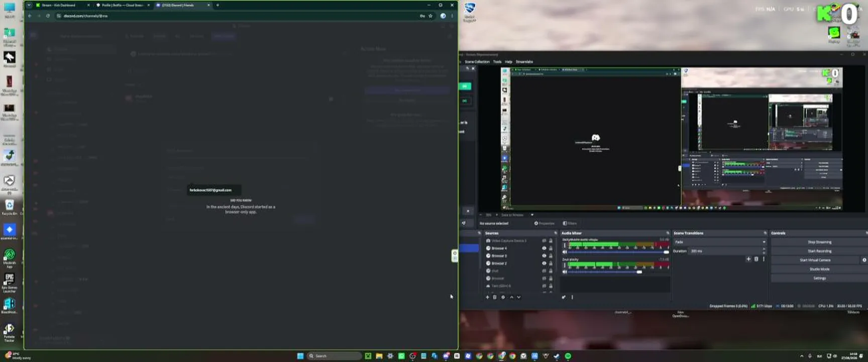The width and height of the screenshot is (868, 362).
Task: Open the Fade scene transition dropdown
Action: tap(719, 242)
